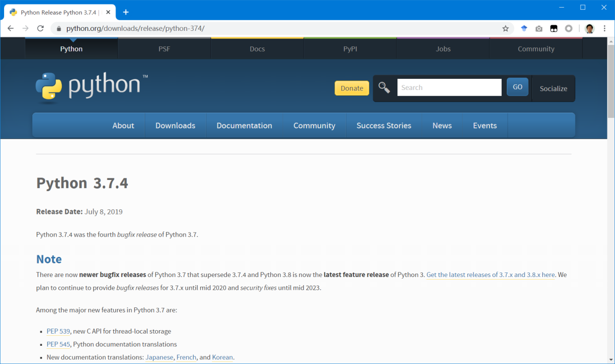Close the Python Release tab
Image resolution: width=615 pixels, height=364 pixels.
click(109, 12)
